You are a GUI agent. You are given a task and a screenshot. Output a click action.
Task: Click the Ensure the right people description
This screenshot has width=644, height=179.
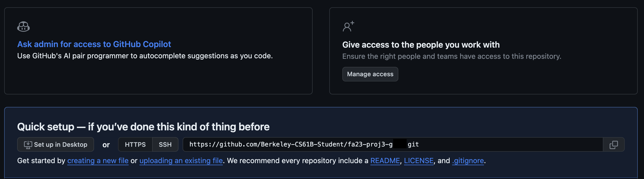pyautogui.click(x=451, y=56)
